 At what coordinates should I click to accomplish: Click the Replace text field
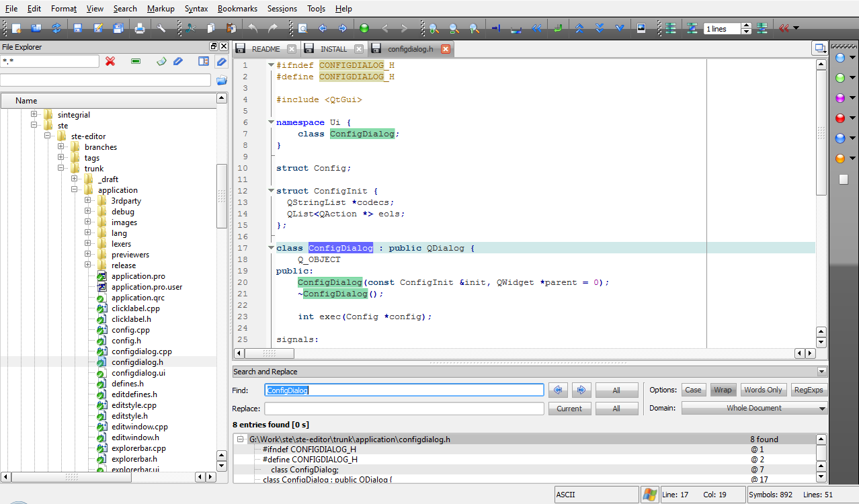(x=404, y=409)
